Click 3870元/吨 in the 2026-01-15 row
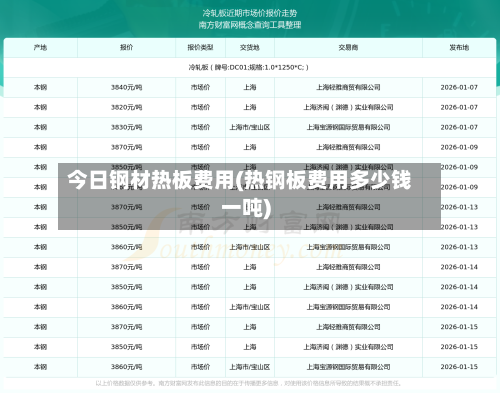The image size is (500, 393). (126, 327)
